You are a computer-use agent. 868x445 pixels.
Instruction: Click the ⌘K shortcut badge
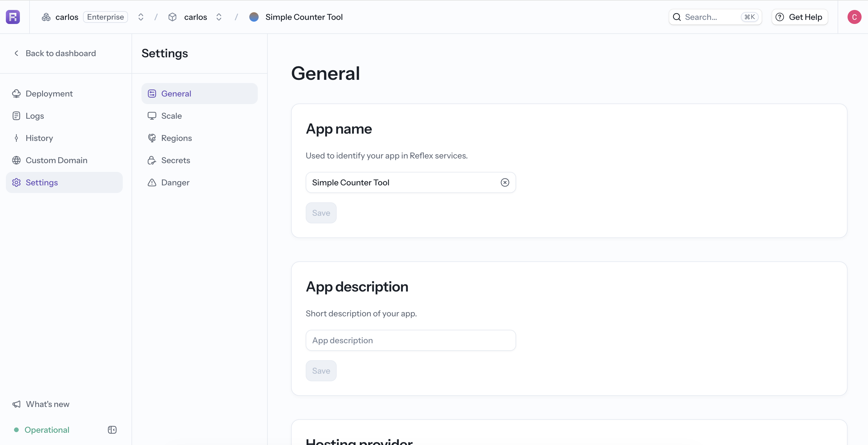coord(750,17)
